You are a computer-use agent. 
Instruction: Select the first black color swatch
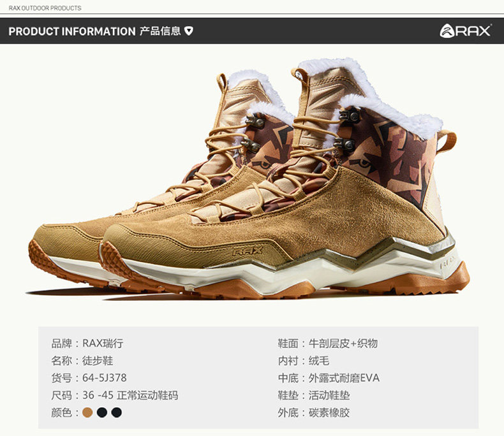click(x=102, y=412)
